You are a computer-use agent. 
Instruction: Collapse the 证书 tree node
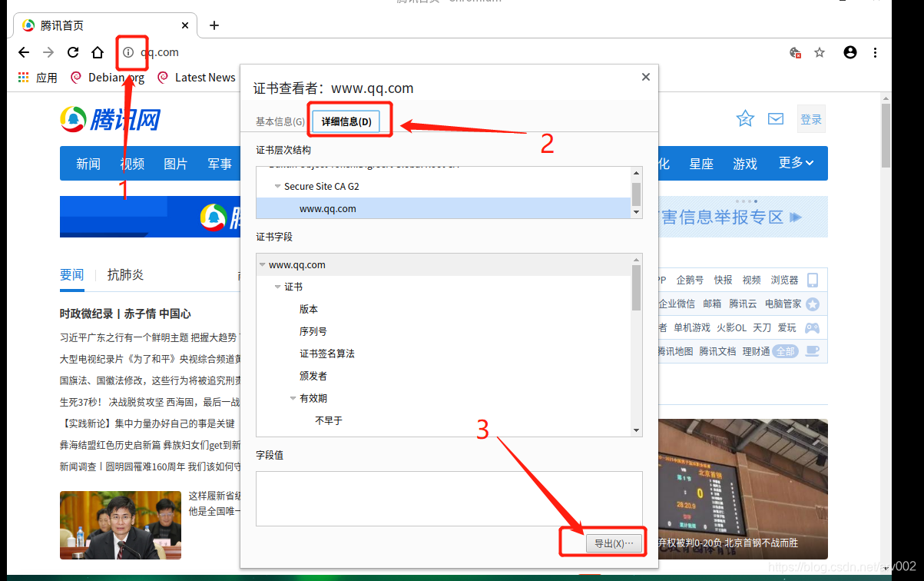point(278,285)
